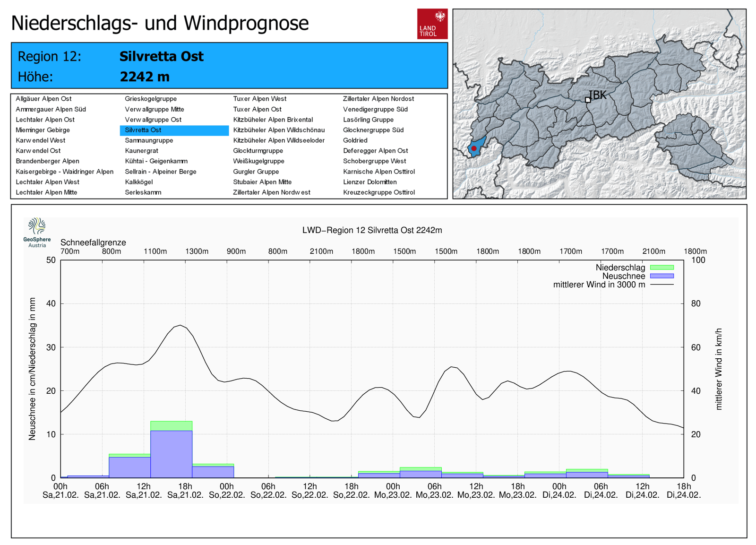Select Samnaungruppe region

(x=149, y=140)
